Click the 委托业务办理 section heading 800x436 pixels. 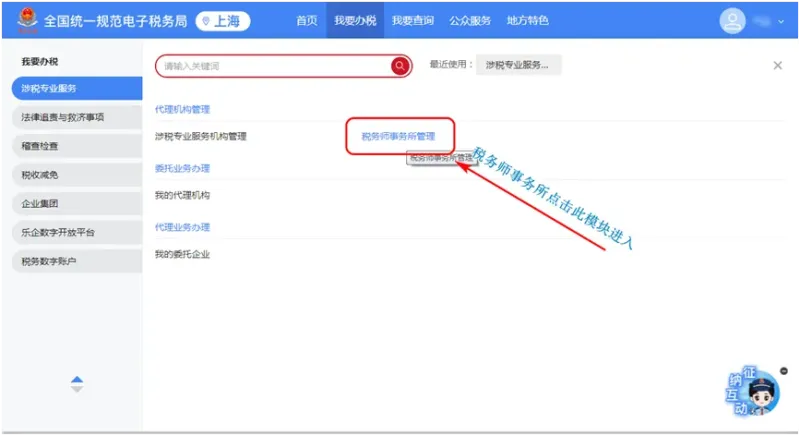[x=182, y=168]
